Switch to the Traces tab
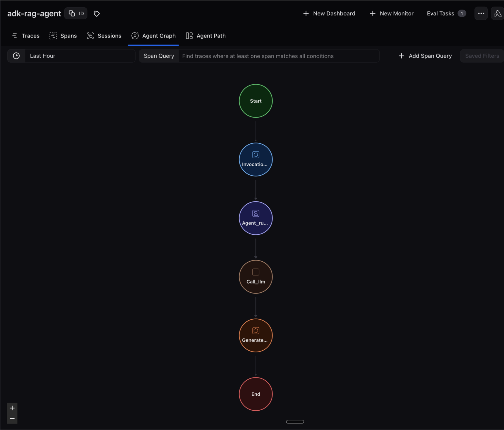This screenshot has height=430, width=504. click(26, 36)
